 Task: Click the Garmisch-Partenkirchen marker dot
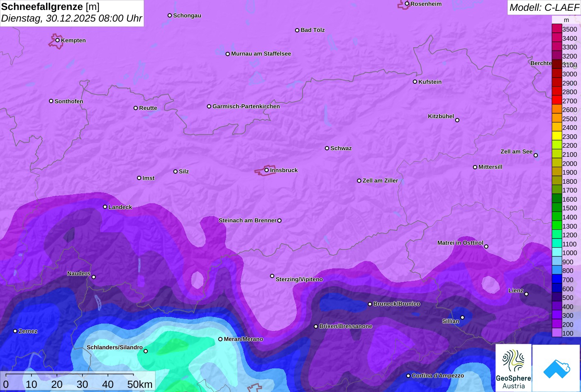(x=209, y=106)
